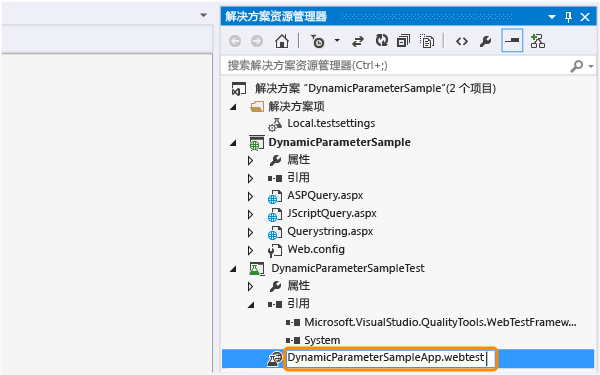Select the 解决方案项 folder icon
Image resolution: width=600 pixels, height=375 pixels.
pos(257,106)
